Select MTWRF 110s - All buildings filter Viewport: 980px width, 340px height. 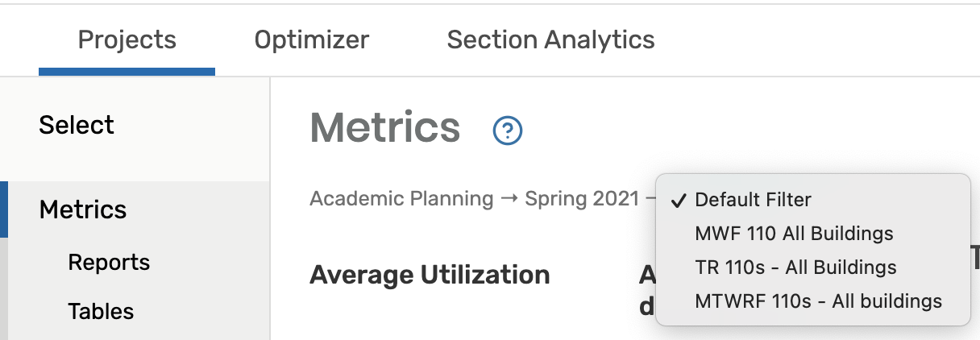[818, 301]
